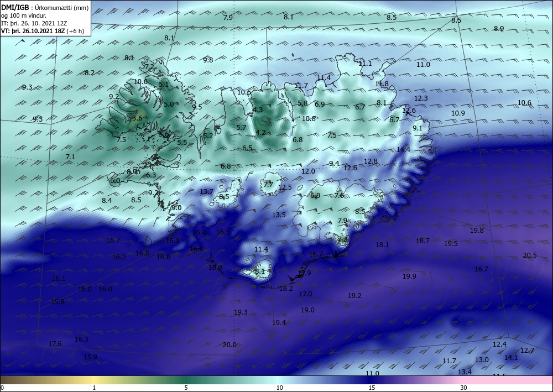The height and width of the screenshot is (392, 553).
Task: Click the 19.8 value on the map
Action: click(x=477, y=231)
